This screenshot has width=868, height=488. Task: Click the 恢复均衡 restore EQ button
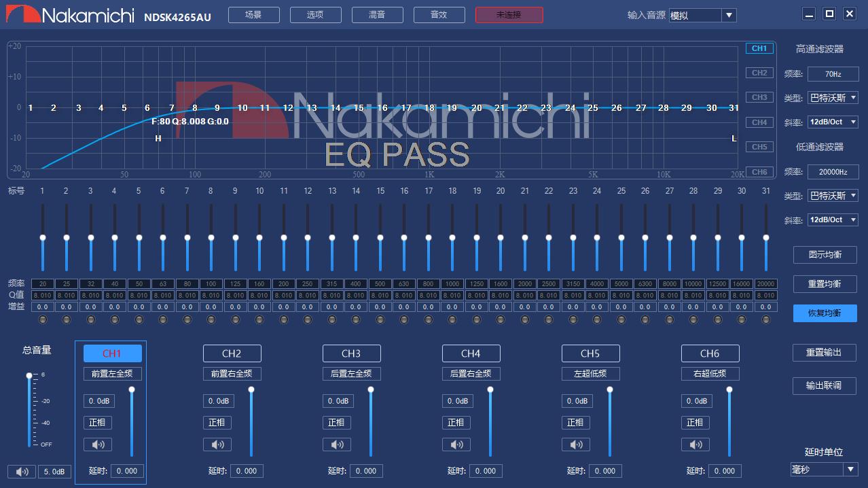tap(825, 313)
